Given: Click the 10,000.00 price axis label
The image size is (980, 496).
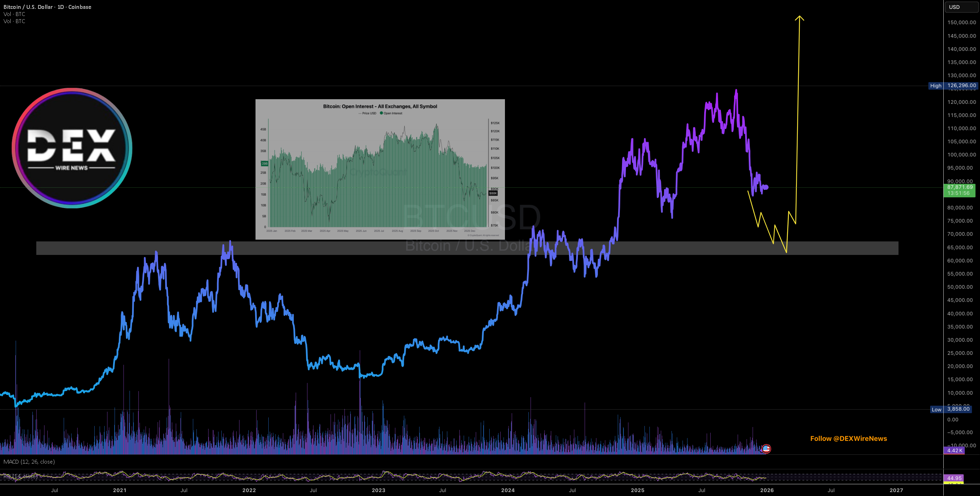Looking at the screenshot, I should pyautogui.click(x=960, y=393).
